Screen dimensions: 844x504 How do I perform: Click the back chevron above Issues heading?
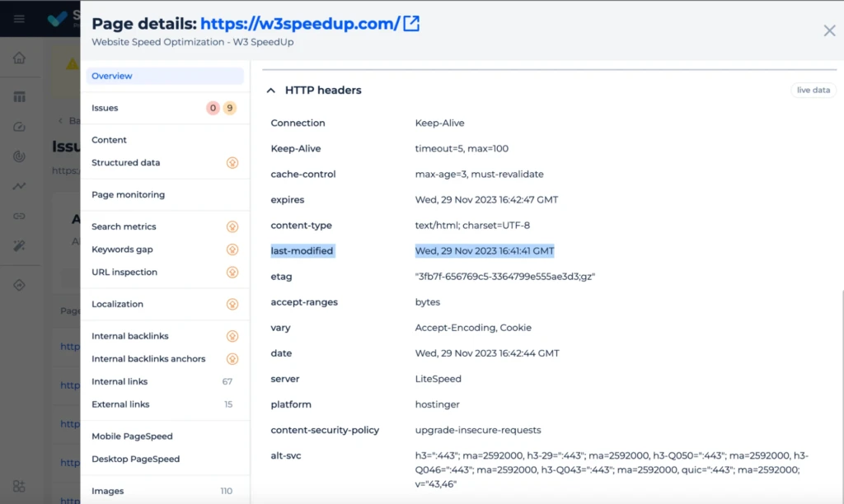[x=61, y=120]
